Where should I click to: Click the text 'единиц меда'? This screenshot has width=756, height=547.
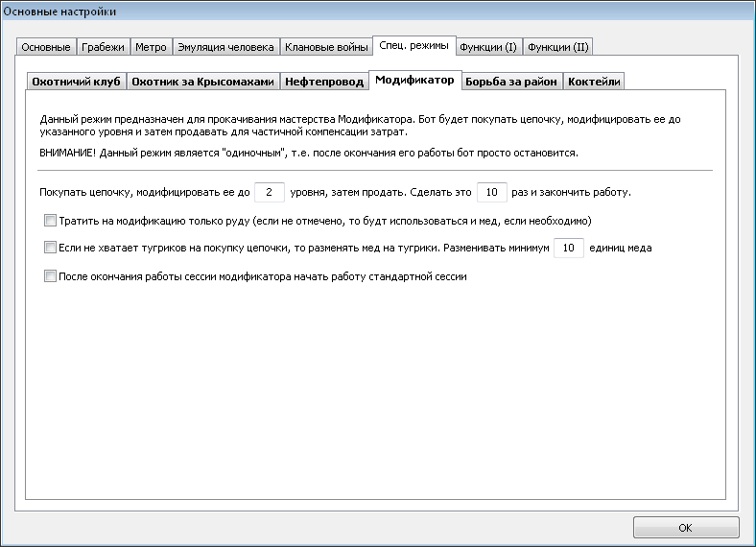621,248
